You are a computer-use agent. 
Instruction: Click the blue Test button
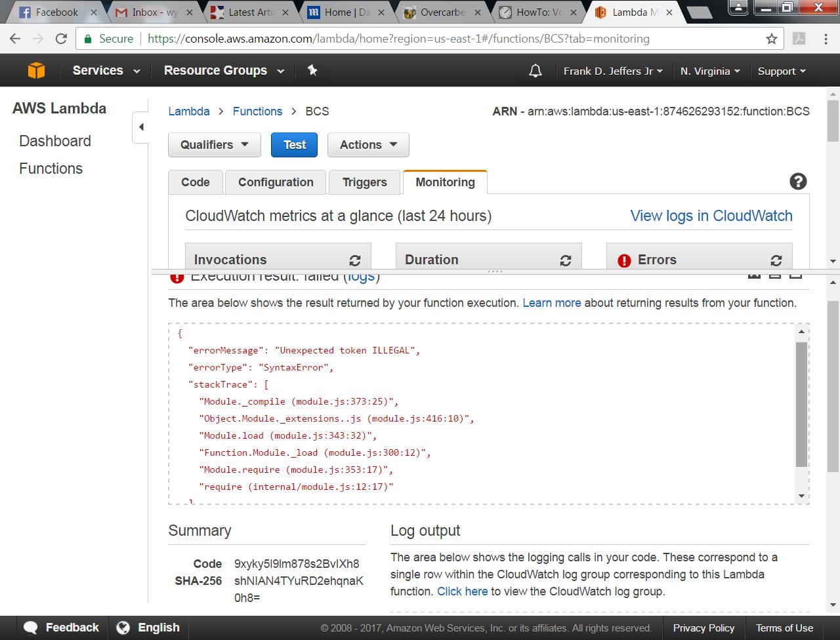pyautogui.click(x=294, y=145)
